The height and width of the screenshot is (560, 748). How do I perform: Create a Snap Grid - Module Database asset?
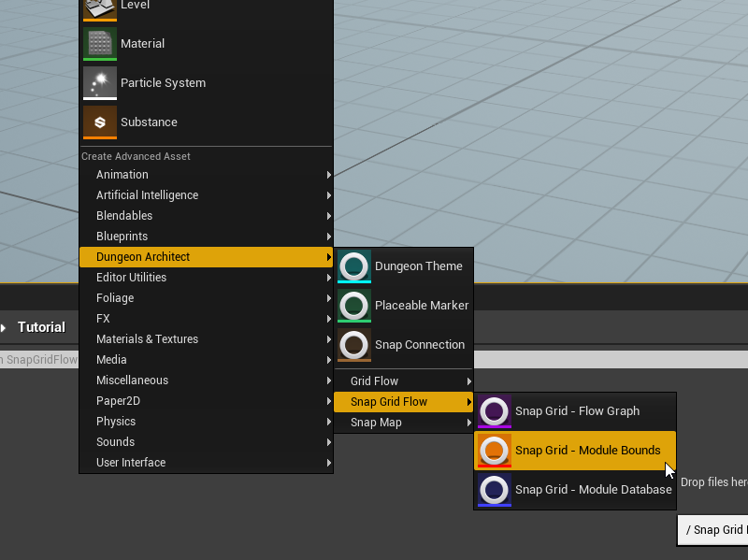click(x=575, y=489)
